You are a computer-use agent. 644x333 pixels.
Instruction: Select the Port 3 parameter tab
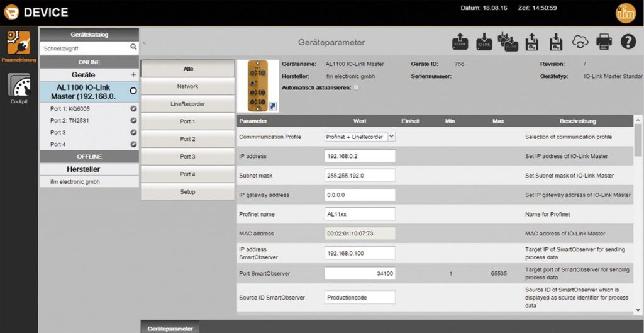tap(187, 157)
